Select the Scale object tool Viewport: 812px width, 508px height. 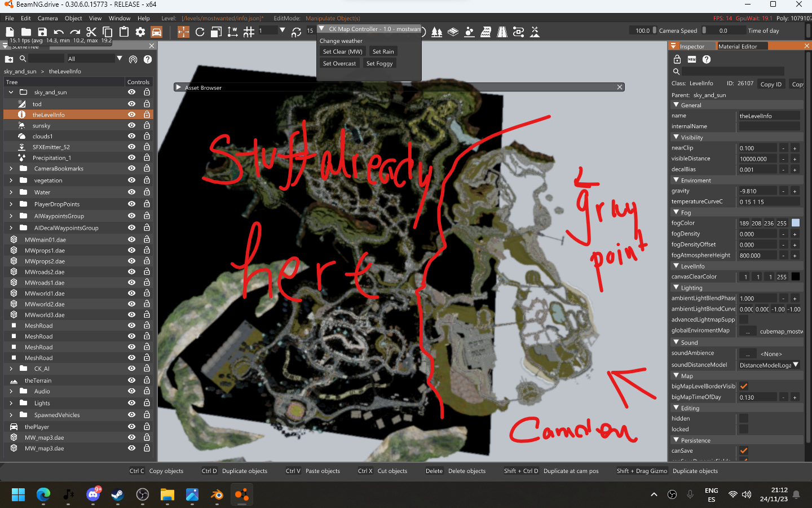pyautogui.click(x=216, y=32)
